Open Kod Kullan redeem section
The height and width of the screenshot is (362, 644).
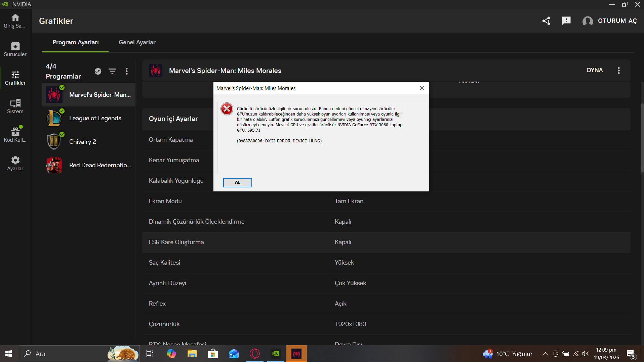click(x=15, y=135)
